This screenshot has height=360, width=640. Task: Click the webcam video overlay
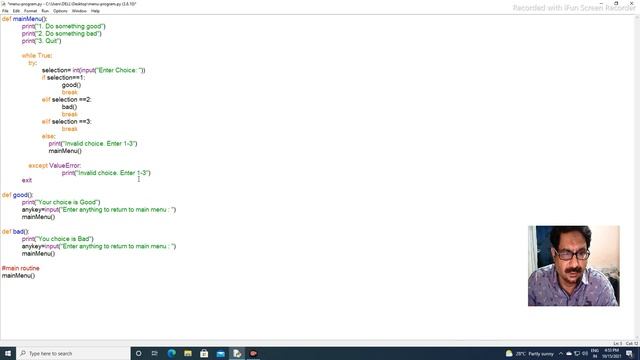point(573,266)
